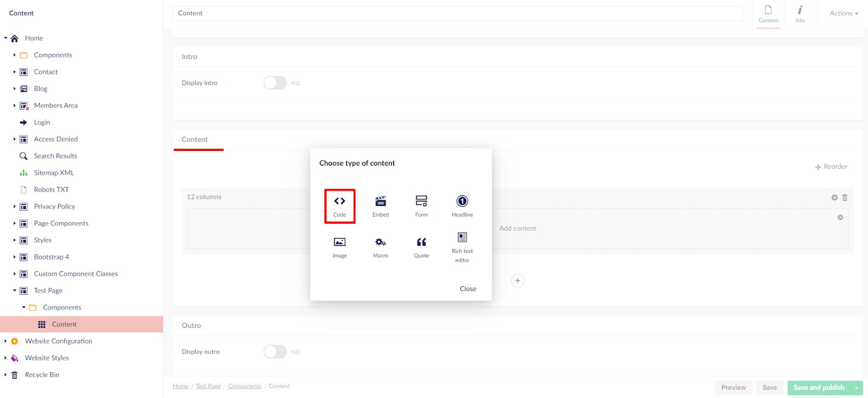Open Home breadcrumb link
868x398 pixels.
click(181, 386)
